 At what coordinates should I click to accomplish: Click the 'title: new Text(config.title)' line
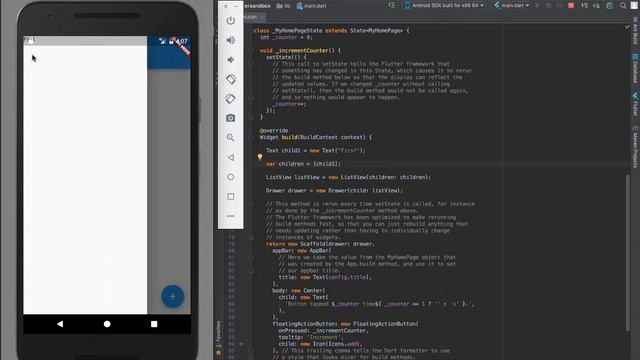tap(325, 277)
